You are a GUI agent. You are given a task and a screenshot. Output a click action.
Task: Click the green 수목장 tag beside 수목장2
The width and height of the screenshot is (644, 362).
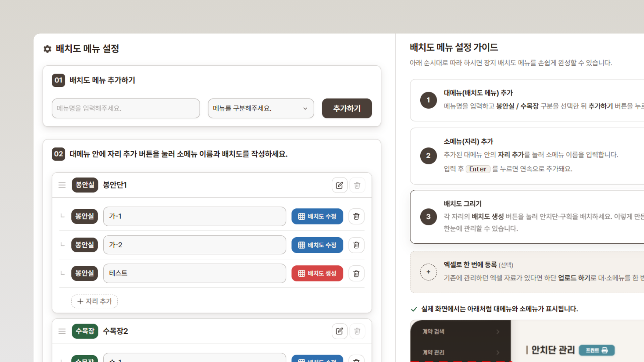click(85, 331)
